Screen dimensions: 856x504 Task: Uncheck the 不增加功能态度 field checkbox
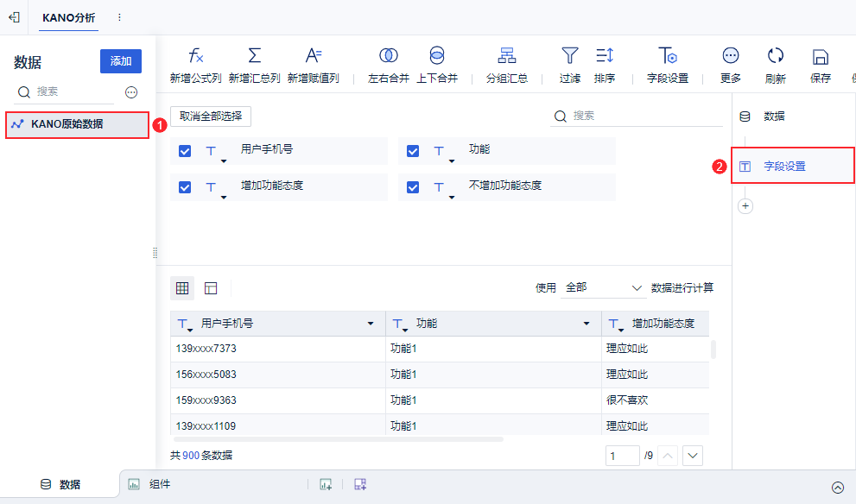click(x=413, y=187)
